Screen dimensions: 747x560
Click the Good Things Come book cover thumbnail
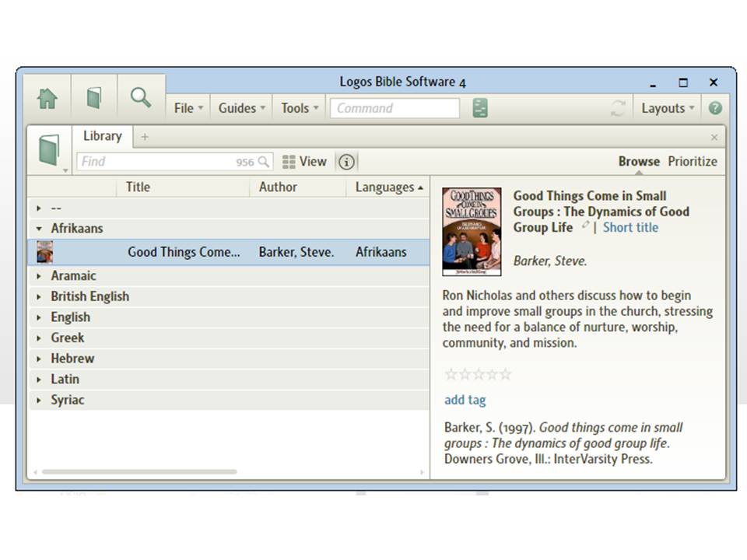472,232
